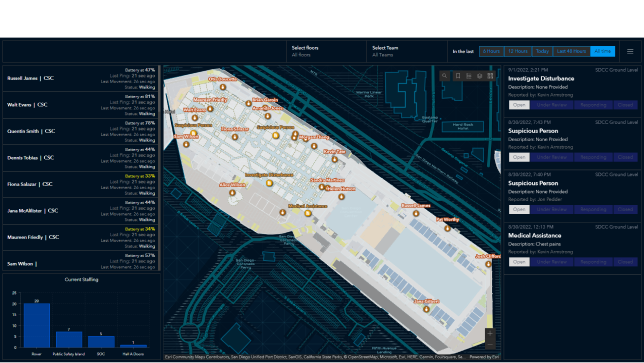This screenshot has width=644, height=363.
Task: Click the Hall A Doors chart bar
Action: (x=133, y=346)
